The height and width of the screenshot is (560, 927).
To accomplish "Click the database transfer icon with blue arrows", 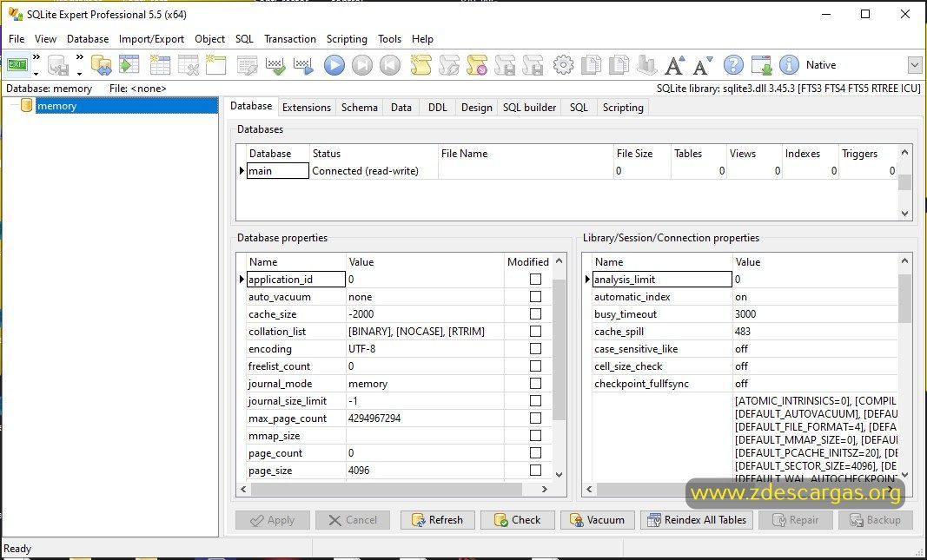I will coord(101,65).
